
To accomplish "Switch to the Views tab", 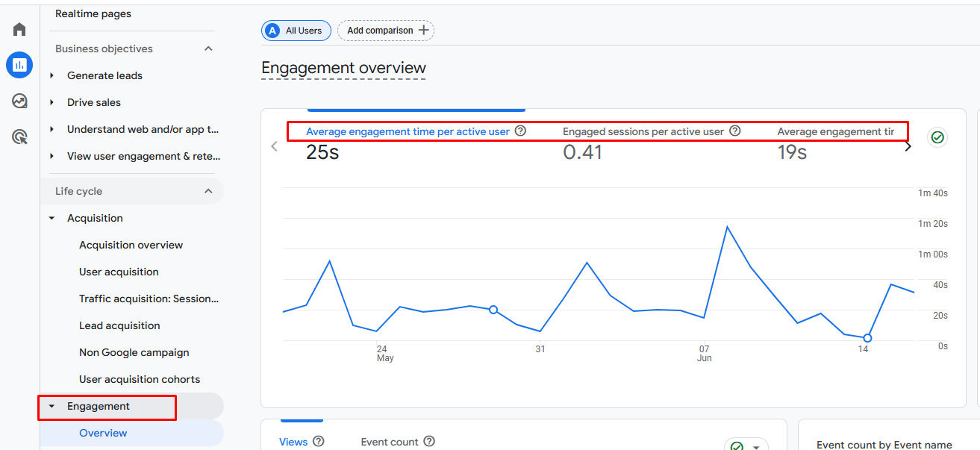I will pyautogui.click(x=293, y=442).
